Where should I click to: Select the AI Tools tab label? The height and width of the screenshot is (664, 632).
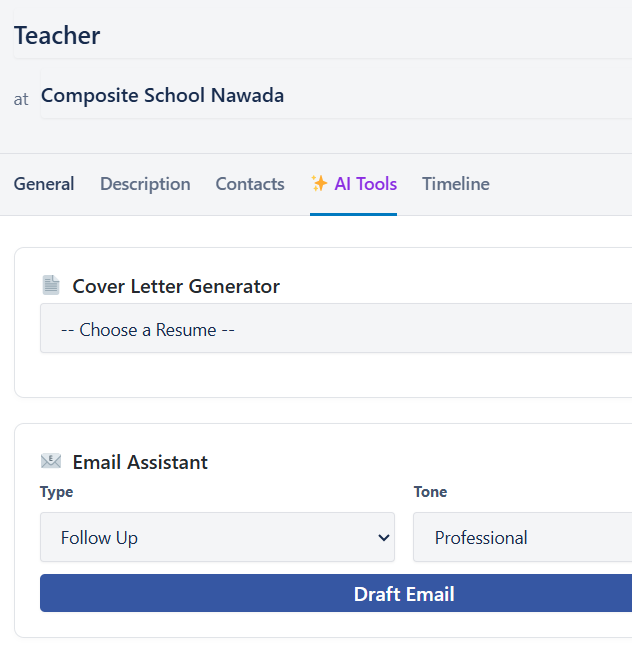coord(365,184)
